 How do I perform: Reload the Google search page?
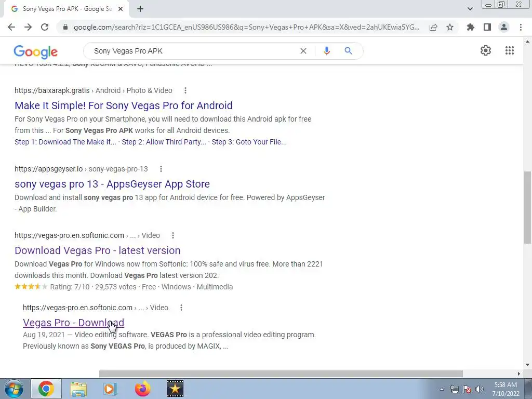pyautogui.click(x=45, y=27)
